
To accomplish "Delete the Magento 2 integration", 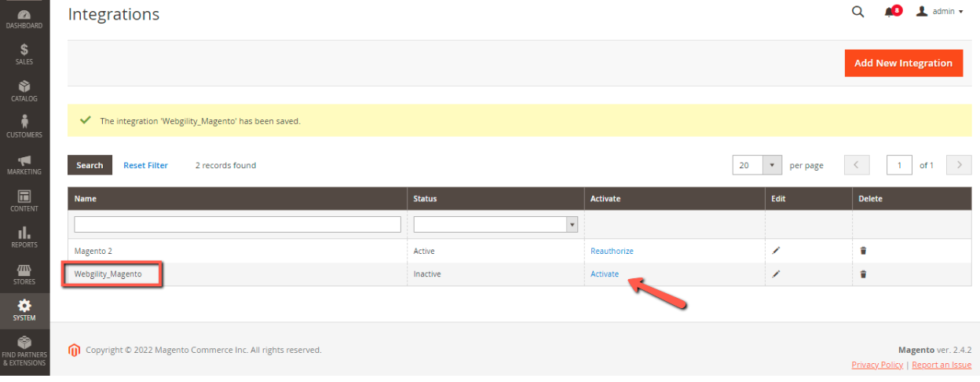I will pyautogui.click(x=863, y=251).
